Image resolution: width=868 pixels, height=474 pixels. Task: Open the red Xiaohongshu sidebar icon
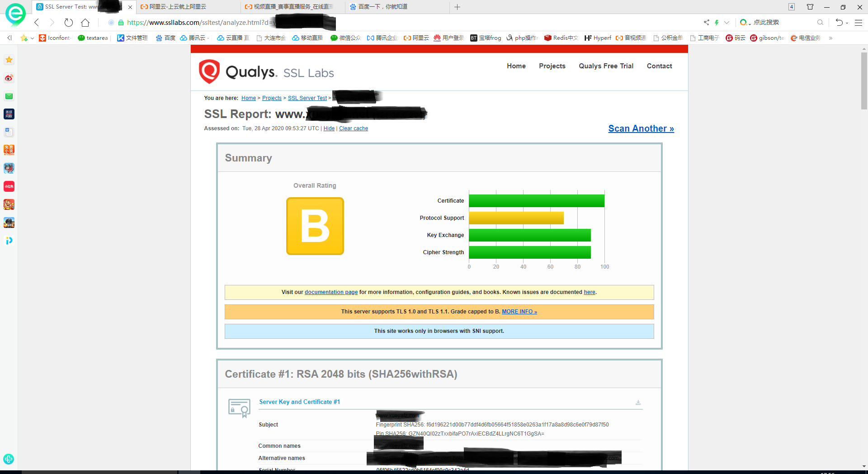click(x=9, y=186)
